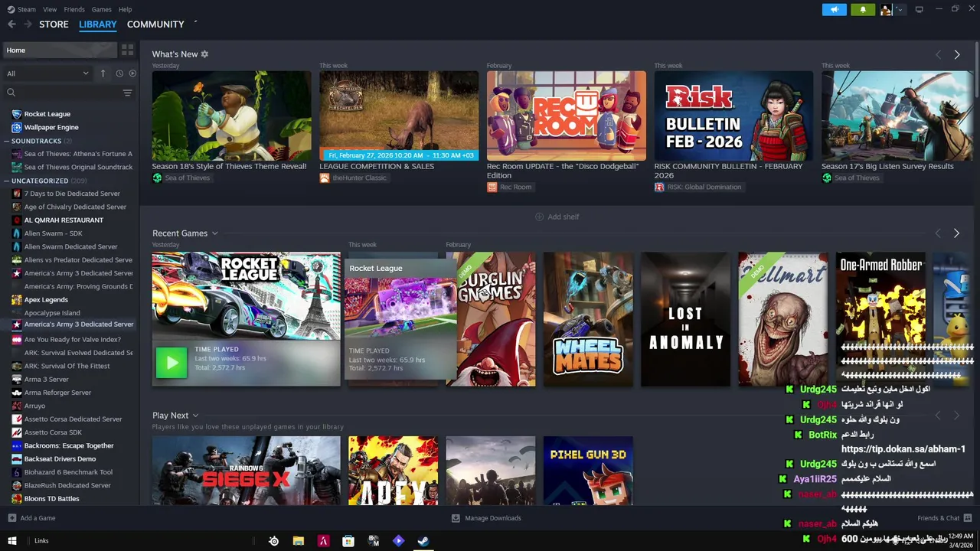
Task: Select AL QMRAH RESTAURANT in list
Action: (64, 220)
